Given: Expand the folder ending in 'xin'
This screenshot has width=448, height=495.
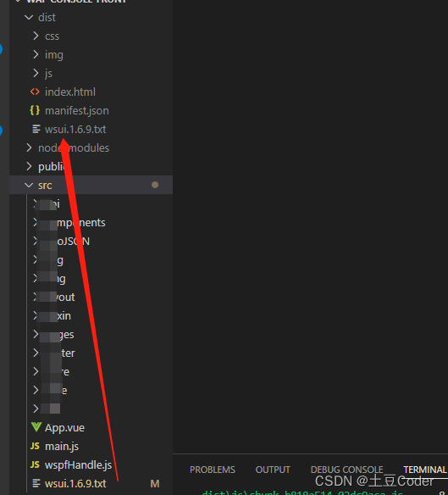Looking at the screenshot, I should [x=36, y=315].
